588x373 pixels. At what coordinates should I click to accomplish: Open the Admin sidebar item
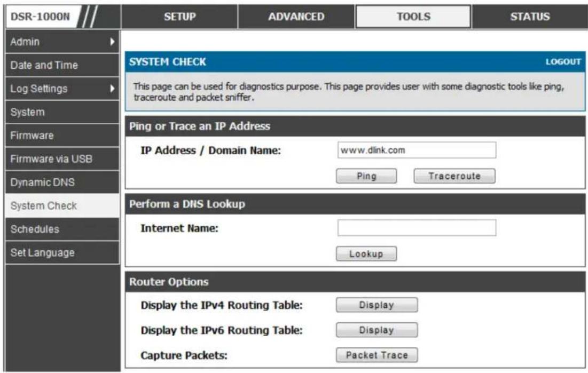[x=62, y=42]
